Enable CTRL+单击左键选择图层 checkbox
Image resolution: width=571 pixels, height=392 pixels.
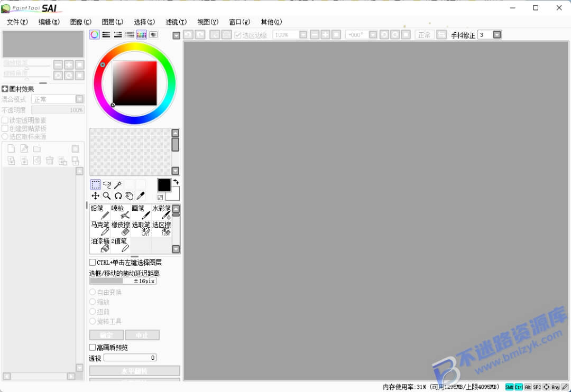click(x=93, y=263)
